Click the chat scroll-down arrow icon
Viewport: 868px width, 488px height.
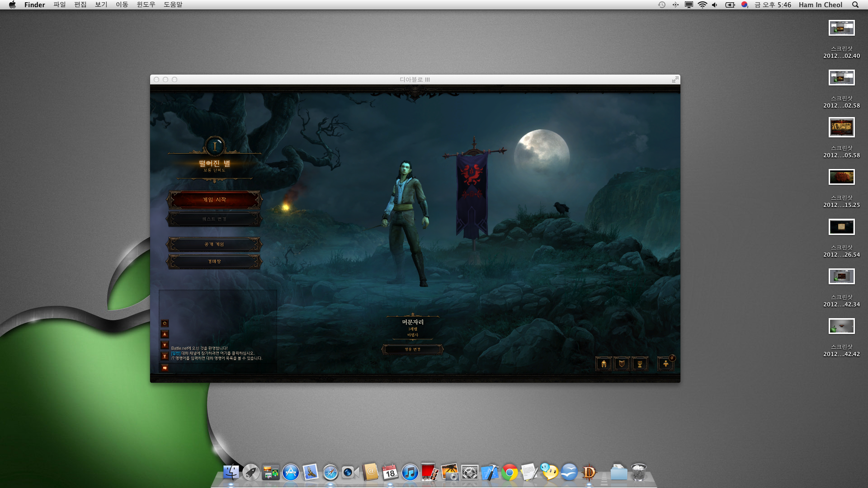tap(165, 345)
